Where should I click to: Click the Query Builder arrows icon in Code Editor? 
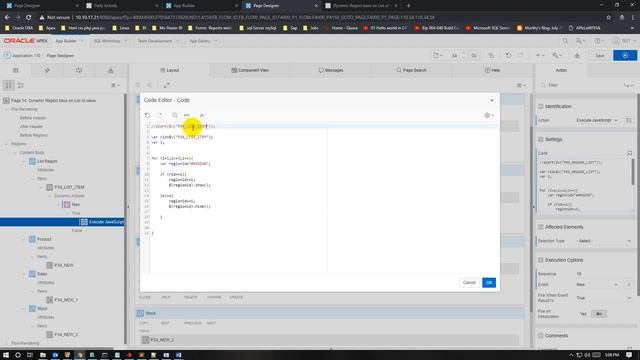click(187, 116)
